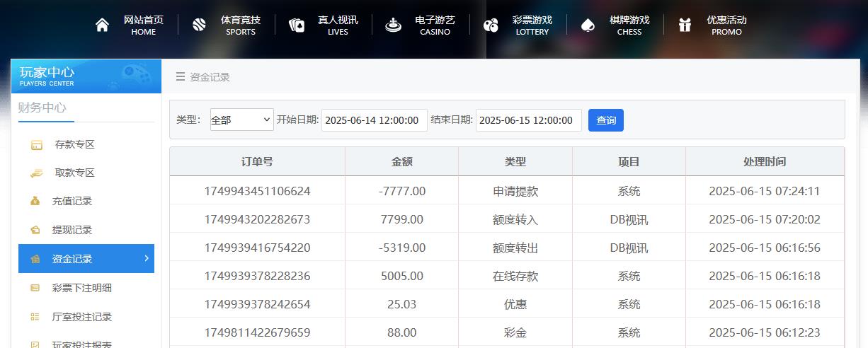Viewport: 868px width, 348px height.
Task: Click the amount 5005.00
Action: 402,276
